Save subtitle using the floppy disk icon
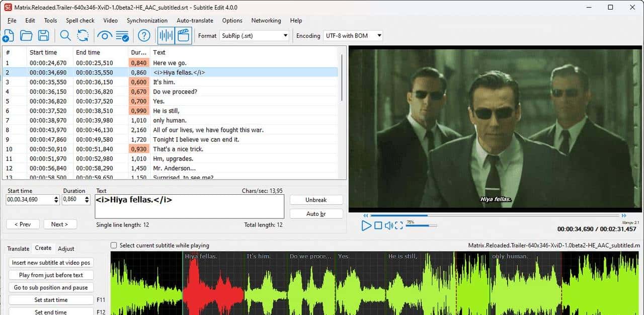 point(44,36)
